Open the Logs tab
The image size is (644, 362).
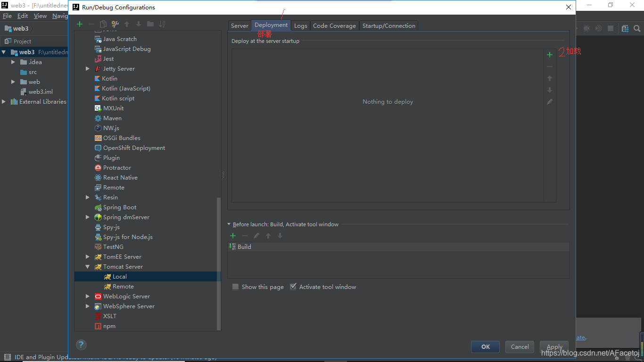pyautogui.click(x=301, y=26)
